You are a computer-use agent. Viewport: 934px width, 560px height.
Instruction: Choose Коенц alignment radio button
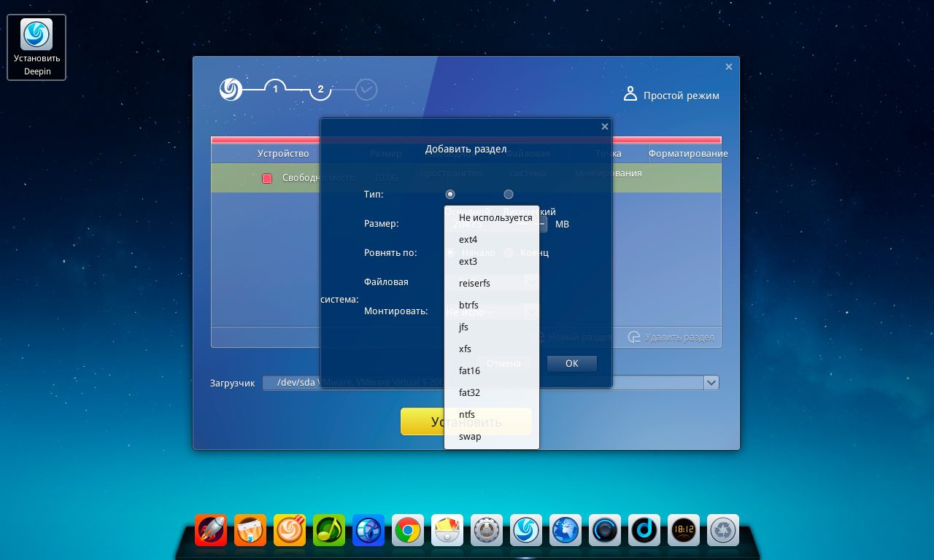509,252
